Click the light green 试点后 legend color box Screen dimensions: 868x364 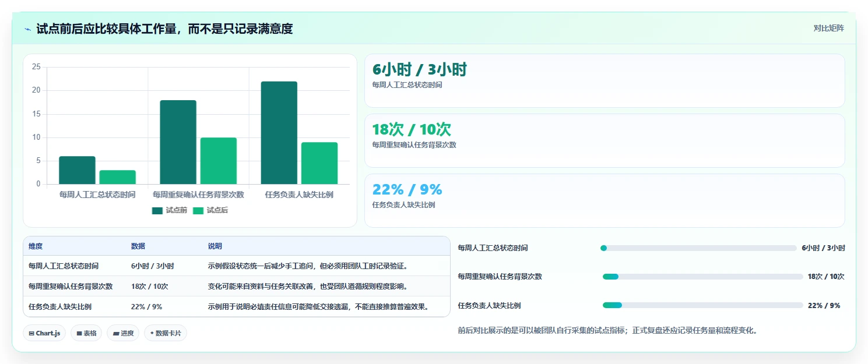click(198, 211)
